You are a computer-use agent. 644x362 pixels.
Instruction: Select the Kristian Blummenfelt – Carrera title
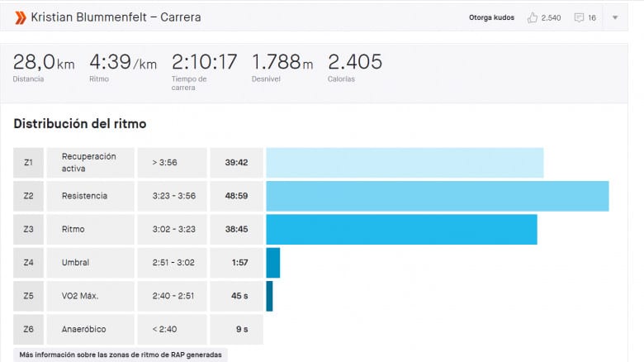point(116,17)
